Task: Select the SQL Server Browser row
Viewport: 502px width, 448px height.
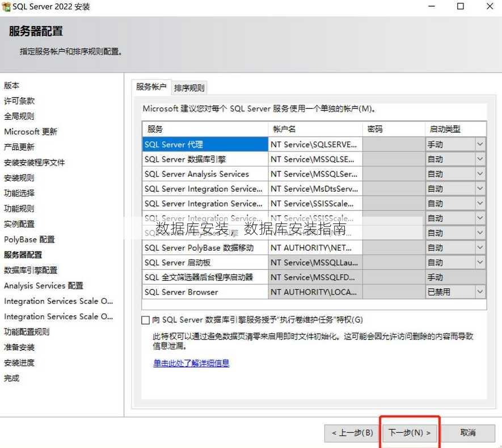Action: (205, 292)
